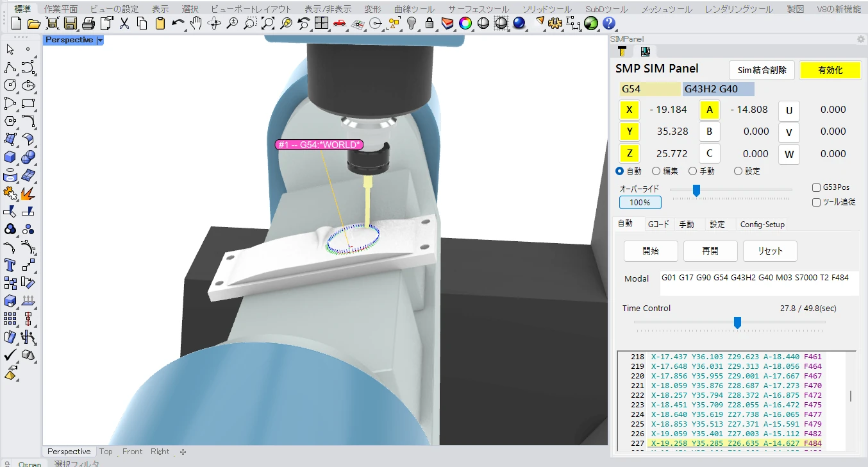Click the New file icon
The width and height of the screenshot is (868, 467).
pos(17,24)
